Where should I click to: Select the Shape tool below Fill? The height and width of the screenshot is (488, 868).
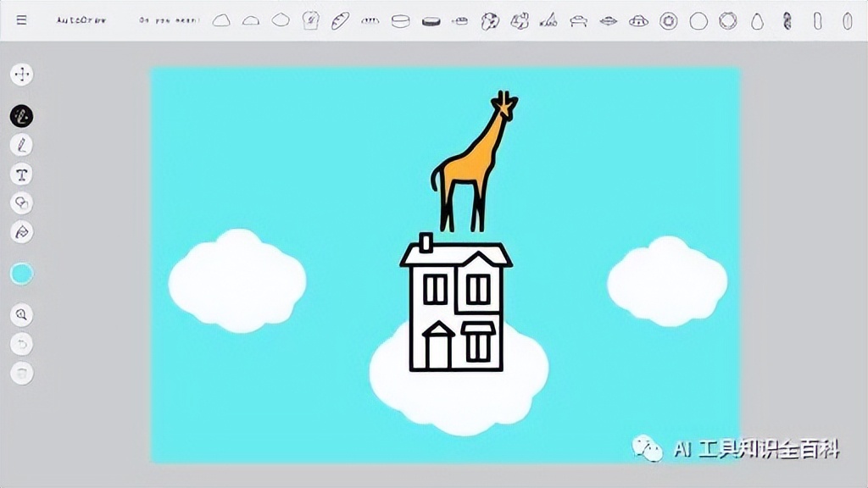21,232
